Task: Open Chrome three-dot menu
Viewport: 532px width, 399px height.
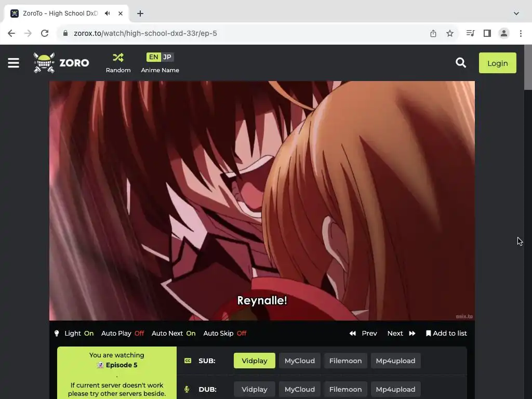Action: click(521, 33)
